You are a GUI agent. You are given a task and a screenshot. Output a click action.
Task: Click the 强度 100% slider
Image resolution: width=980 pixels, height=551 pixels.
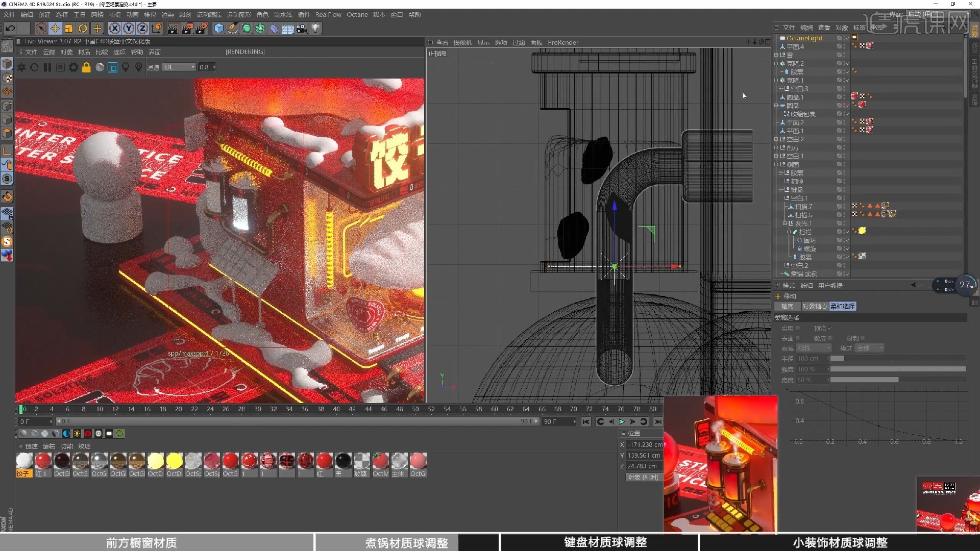pyautogui.click(x=898, y=369)
